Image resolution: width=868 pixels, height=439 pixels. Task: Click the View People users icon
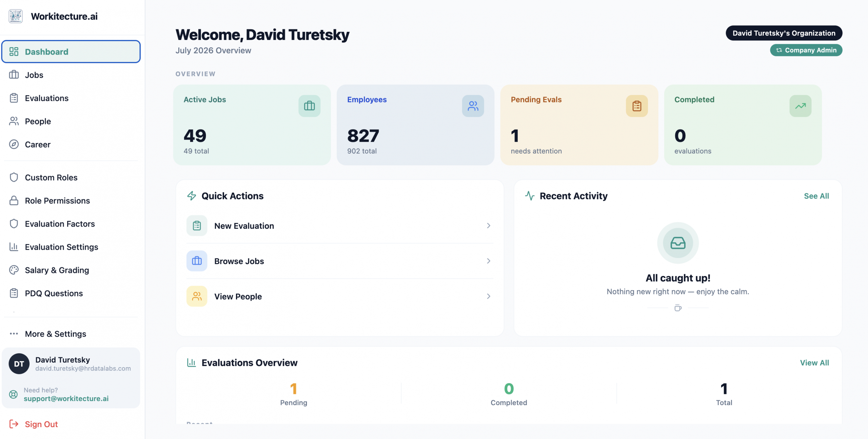[197, 296]
